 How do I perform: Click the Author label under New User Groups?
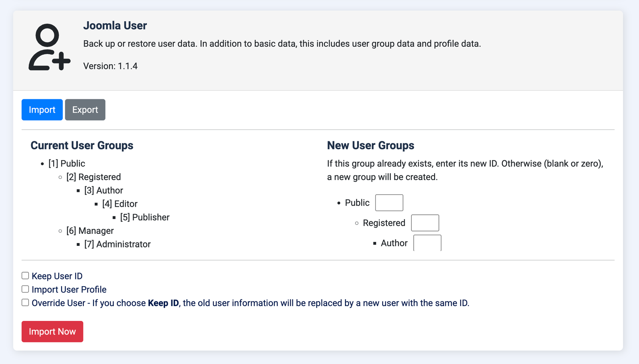point(394,243)
